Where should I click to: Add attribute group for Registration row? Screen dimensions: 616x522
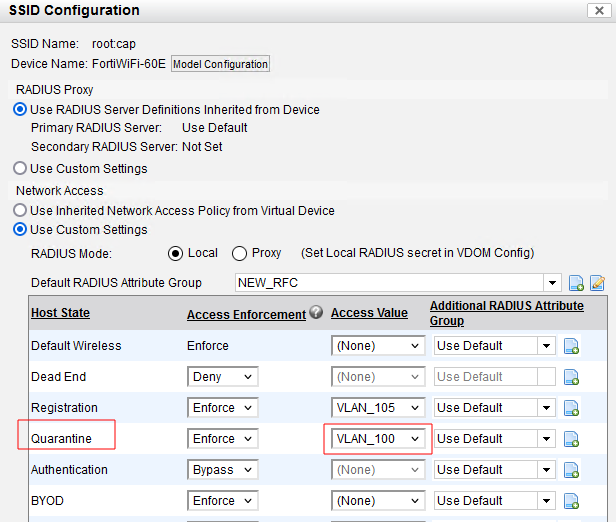[x=572, y=408]
